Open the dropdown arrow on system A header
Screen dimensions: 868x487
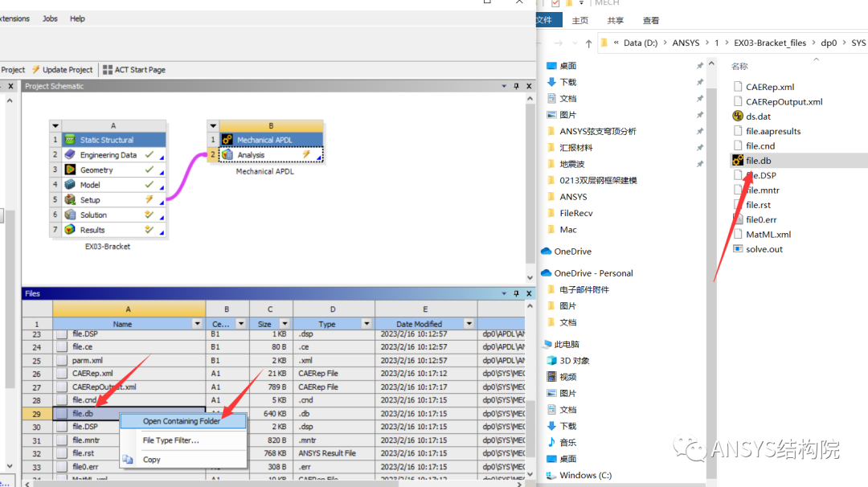point(55,125)
